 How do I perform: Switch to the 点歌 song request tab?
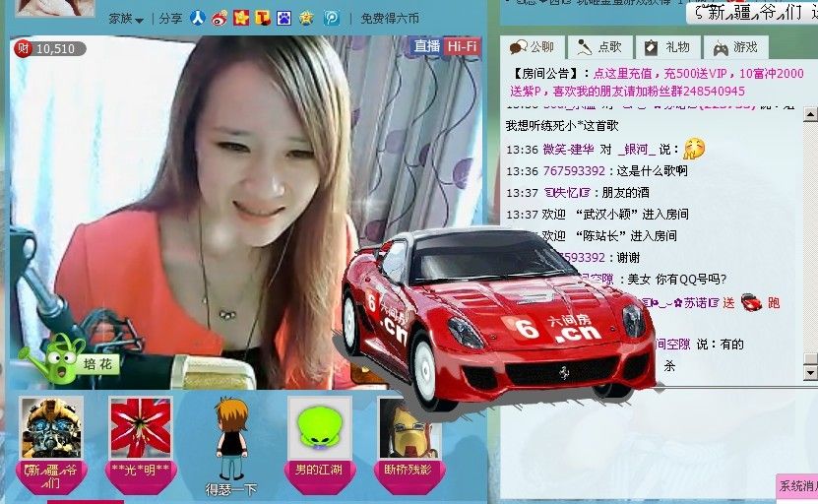(600, 47)
